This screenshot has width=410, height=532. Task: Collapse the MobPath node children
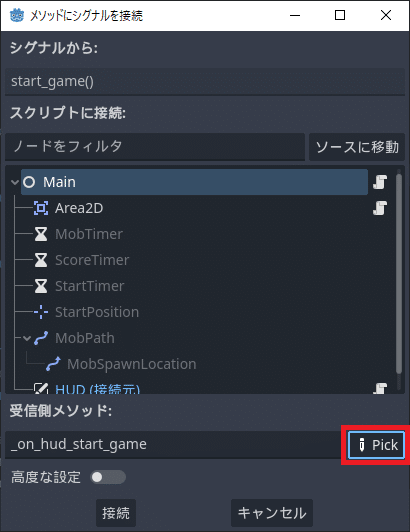tap(27, 338)
